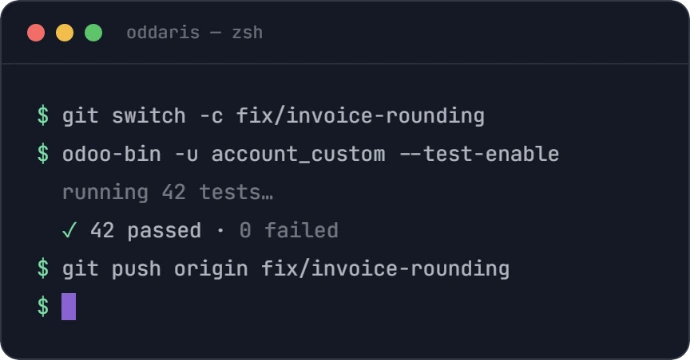Click the "--test-enable" flag text

click(479, 154)
